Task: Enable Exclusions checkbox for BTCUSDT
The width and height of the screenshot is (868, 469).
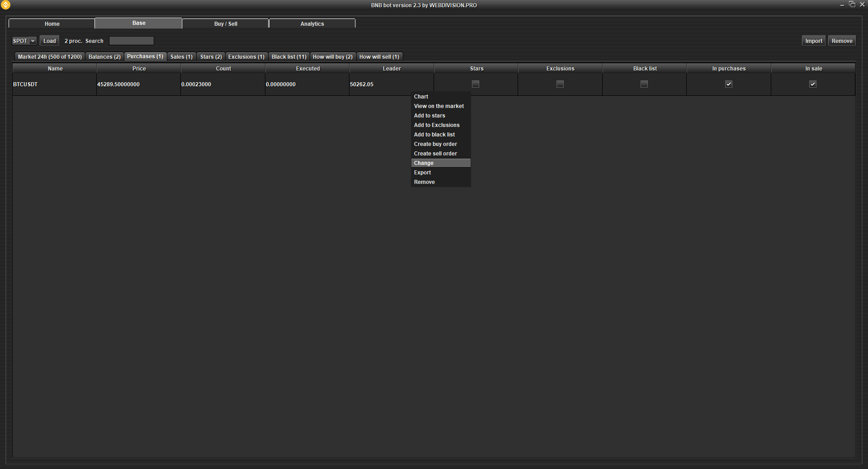Action: click(560, 84)
